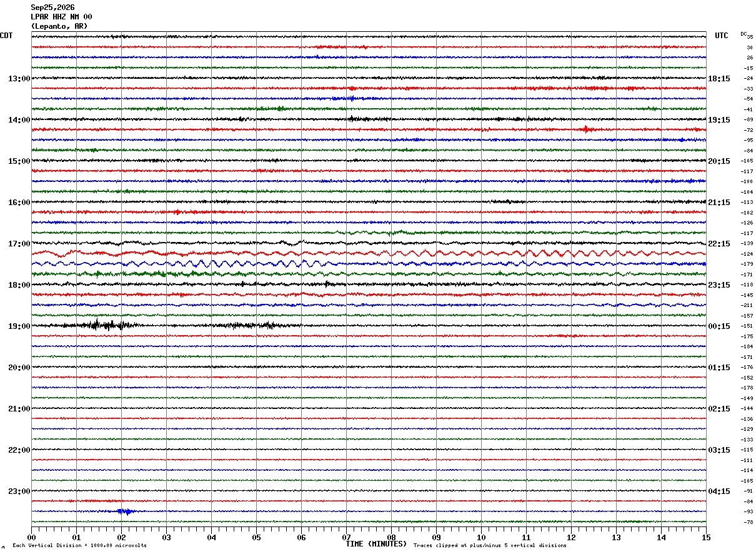Click the blue seismic burst near 23:00 row
Screen dimensions: 756x554
tap(125, 511)
